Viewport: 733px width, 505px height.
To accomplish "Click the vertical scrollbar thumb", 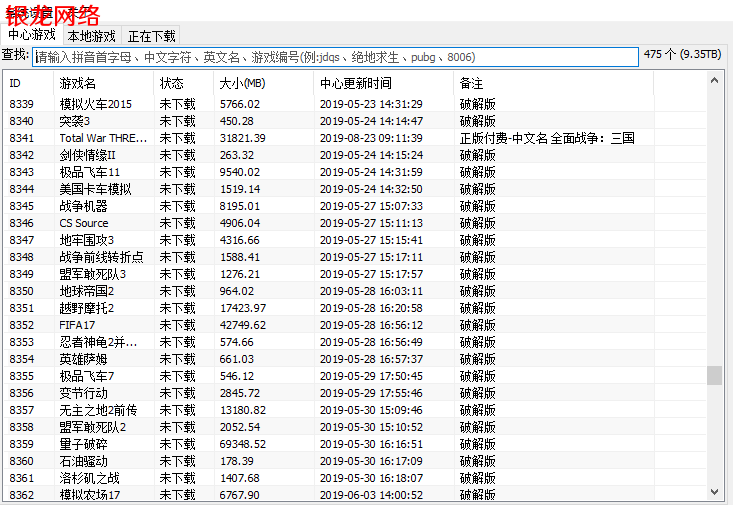I will [714, 375].
